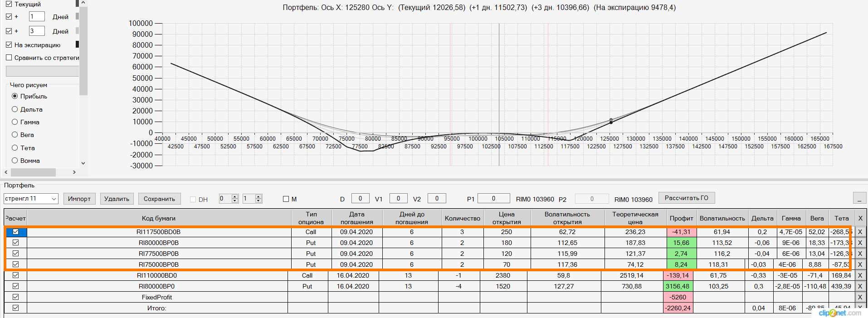The width and height of the screenshot is (868, 318).
Task: Enable Сравнить со стратегией checkbox
Action: tap(9, 58)
